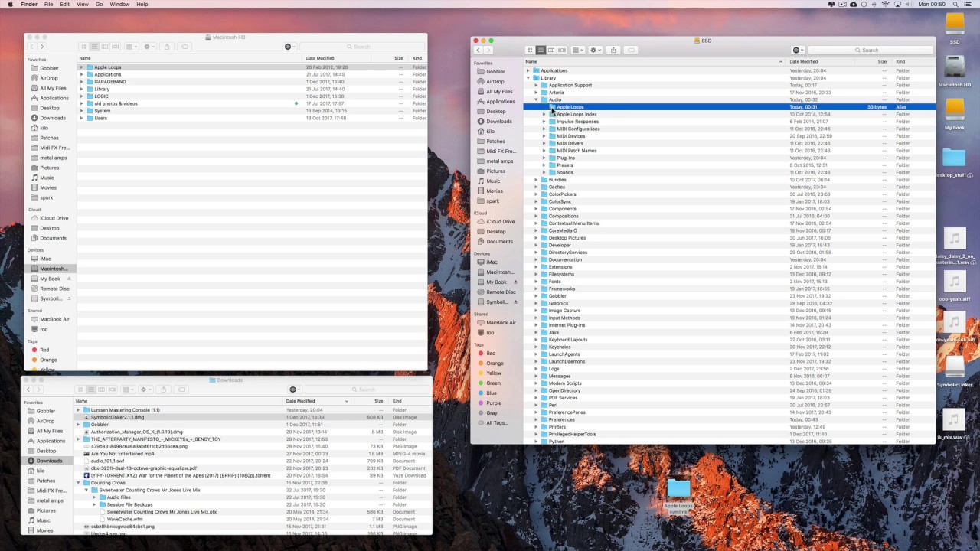Select the ooo-yeah.aiff file on the desktop

pyautogui.click(x=954, y=282)
